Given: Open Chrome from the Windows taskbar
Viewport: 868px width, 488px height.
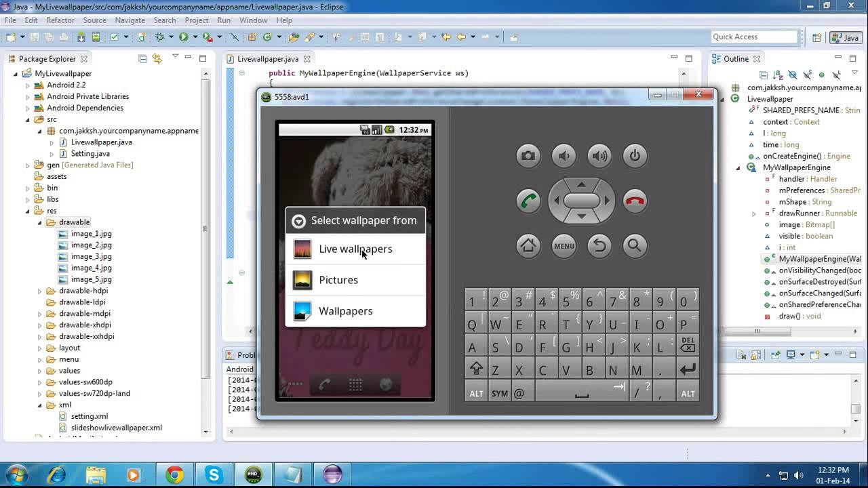Looking at the screenshot, I should [x=174, y=475].
